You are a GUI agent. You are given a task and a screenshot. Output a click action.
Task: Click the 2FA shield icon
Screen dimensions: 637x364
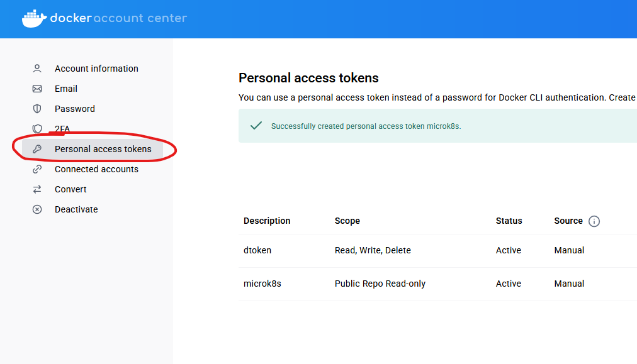tap(37, 129)
